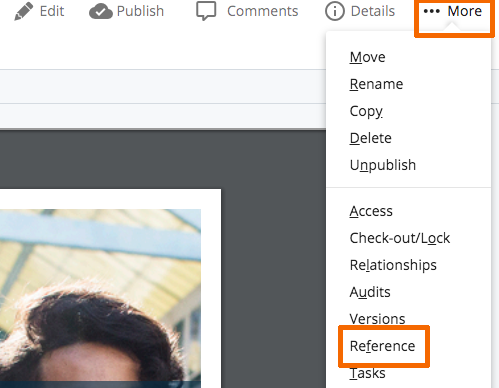Open Versions from the More menu
This screenshot has height=388, width=499.
coord(377,319)
